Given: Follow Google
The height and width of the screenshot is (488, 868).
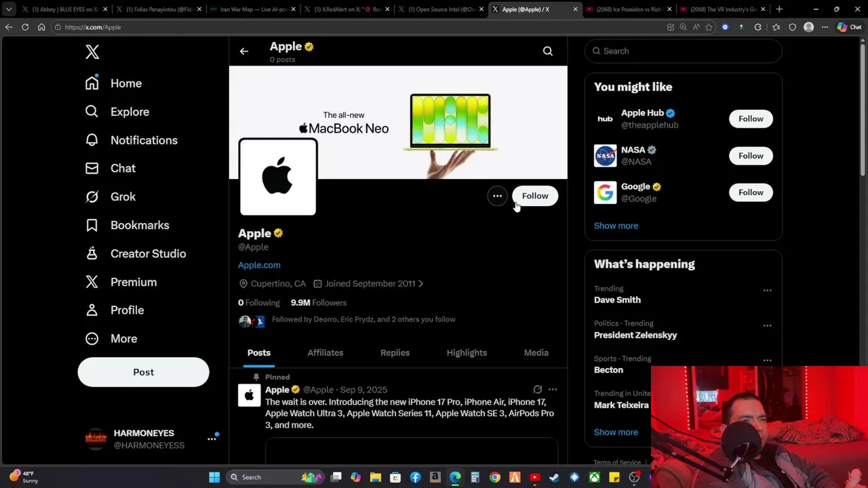Looking at the screenshot, I should coord(751,192).
